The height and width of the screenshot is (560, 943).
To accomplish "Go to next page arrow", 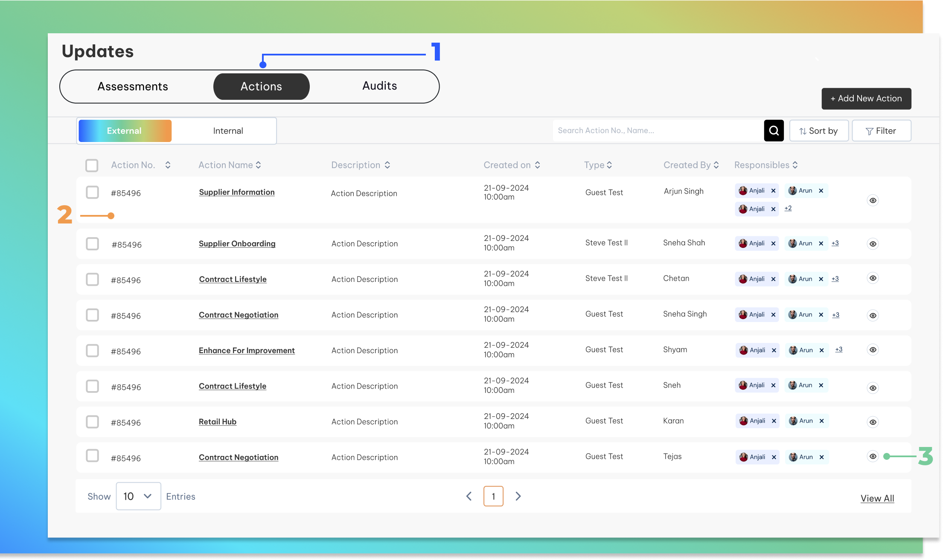I will [518, 496].
